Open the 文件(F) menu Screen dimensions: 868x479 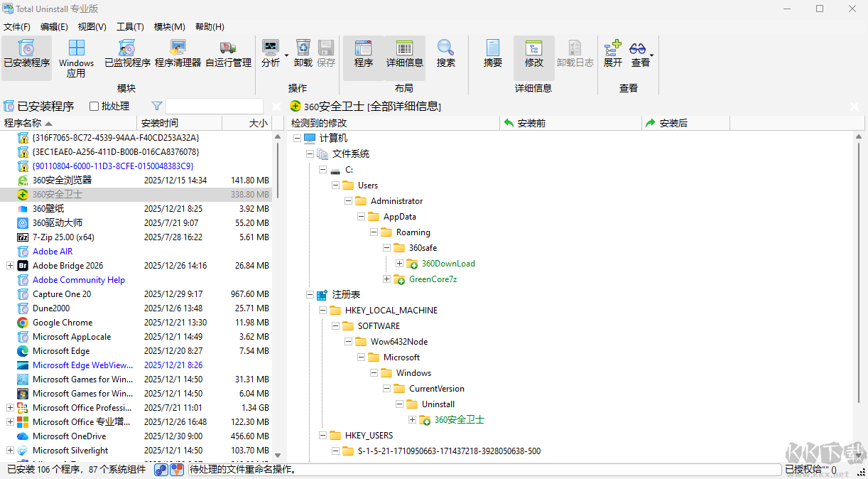[x=17, y=27]
